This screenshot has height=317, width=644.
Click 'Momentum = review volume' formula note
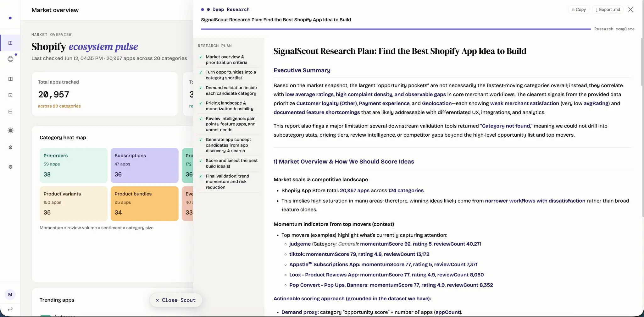pyautogui.click(x=97, y=228)
